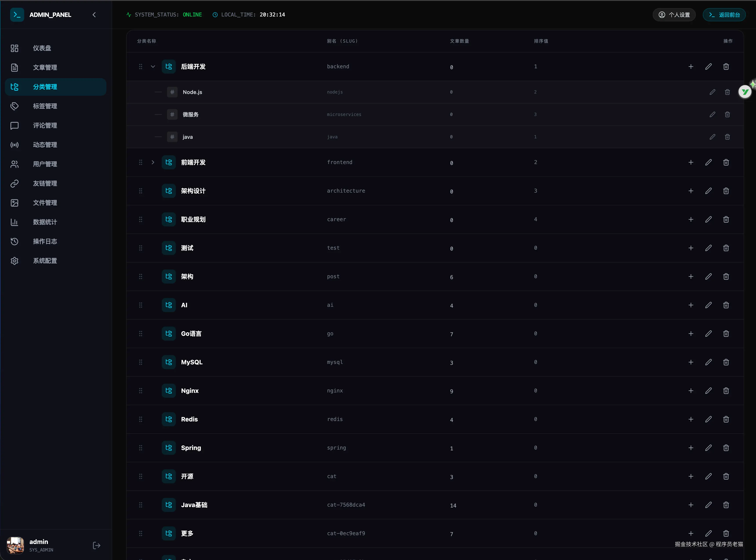Edit the java subcategory
Image resolution: width=756 pixels, height=560 pixels.
(x=712, y=137)
